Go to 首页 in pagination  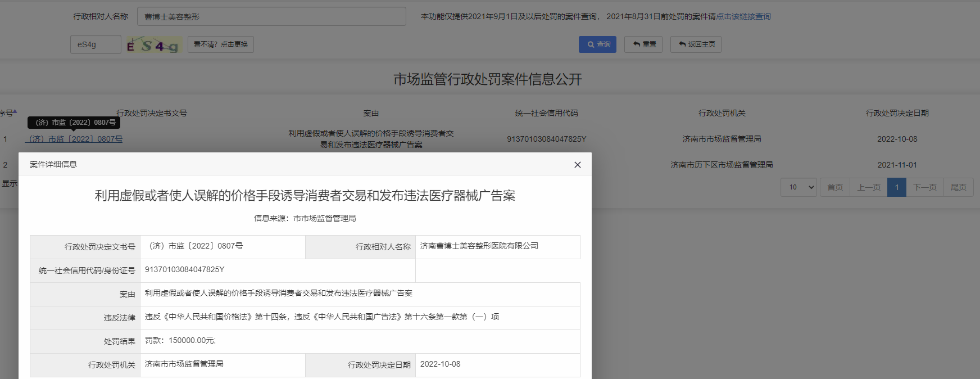834,187
